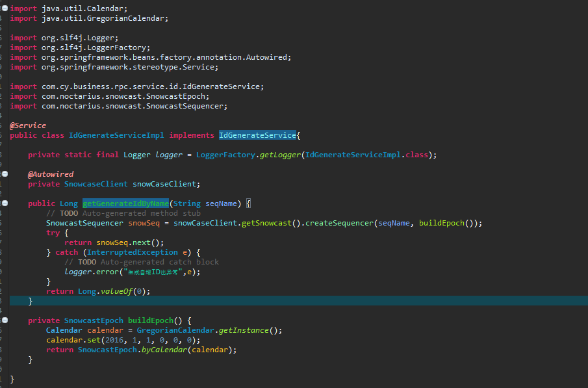Click closing brace on highlighted current line
Image resolution: width=588 pixels, height=388 pixels.
tap(31, 301)
